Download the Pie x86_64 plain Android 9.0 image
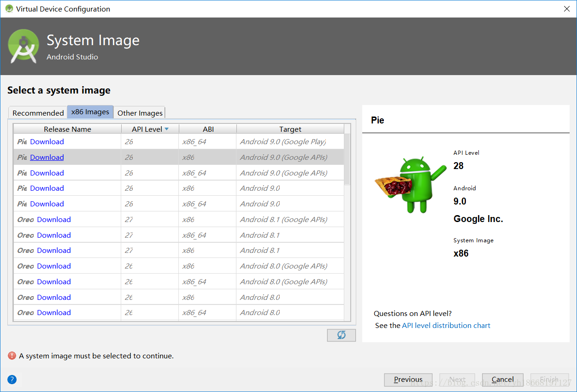Viewport: 577px width, 392px height. 47,204
